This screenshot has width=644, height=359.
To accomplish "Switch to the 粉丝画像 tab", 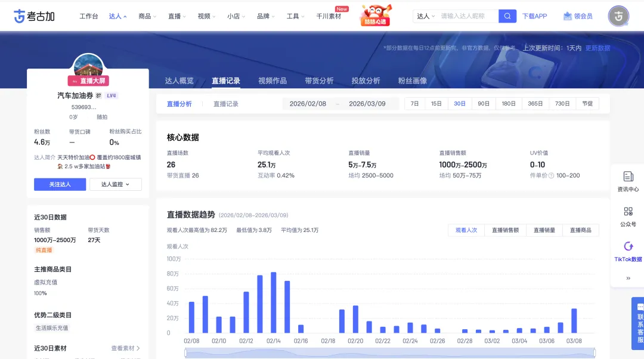I will pos(412,81).
